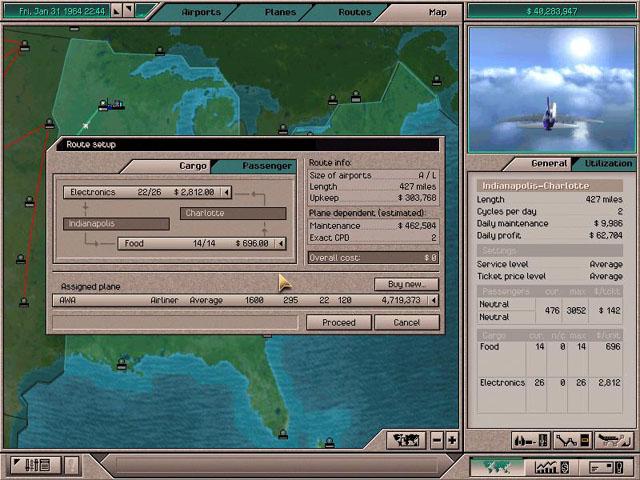
Task: Expand the Food cargo dropdown arrow
Action: point(281,243)
